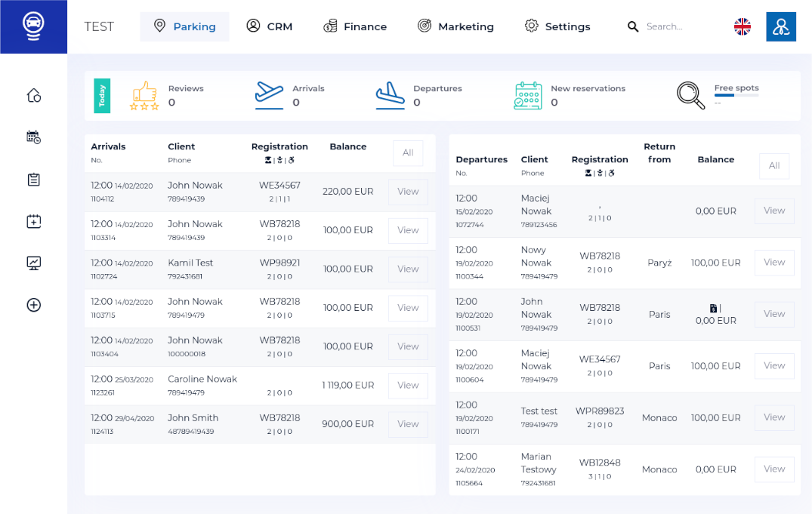Screen dimensions: 812x514
Task: Open the add-to-calendar sidebar icon
Action: click(33, 221)
